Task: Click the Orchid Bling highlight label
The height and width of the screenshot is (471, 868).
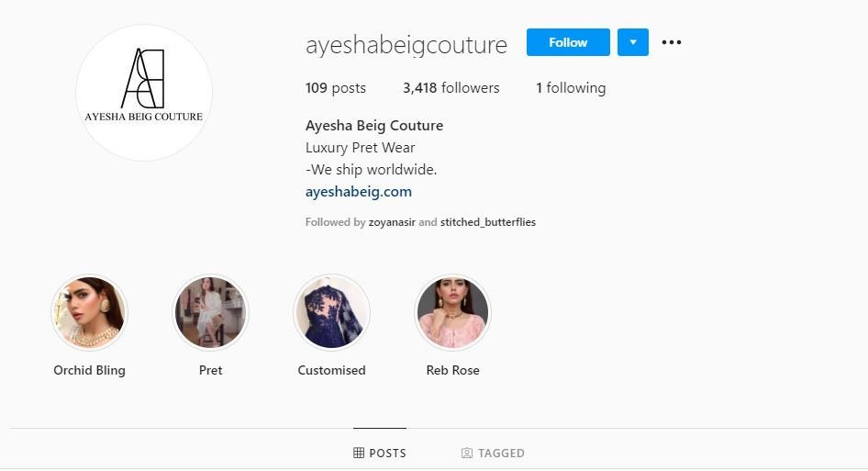Action: pyautogui.click(x=89, y=371)
